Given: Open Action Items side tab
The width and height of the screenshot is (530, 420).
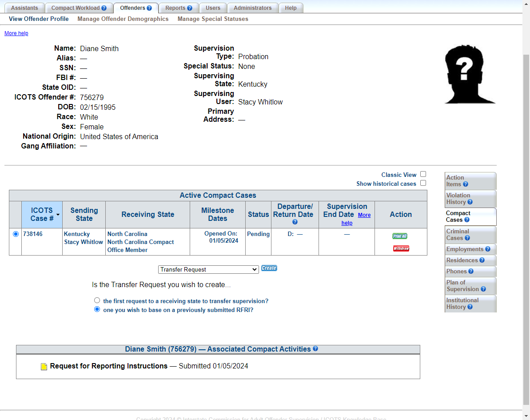Looking at the screenshot, I should (470, 181).
